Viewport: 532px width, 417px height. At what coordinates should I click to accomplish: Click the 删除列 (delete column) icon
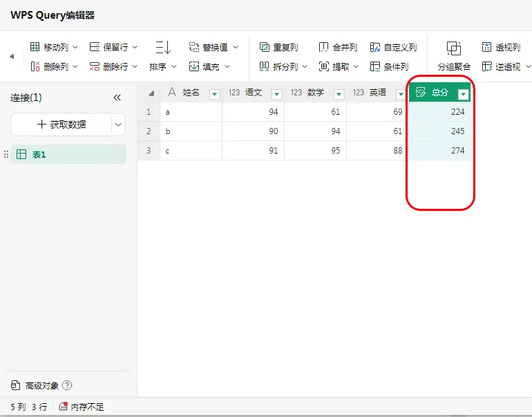click(35, 66)
